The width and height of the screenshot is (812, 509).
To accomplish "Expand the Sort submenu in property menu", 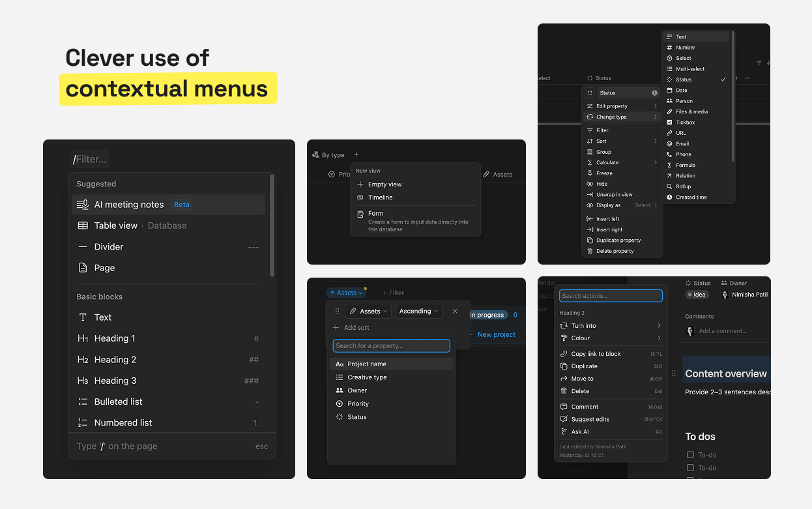I will 622,141.
